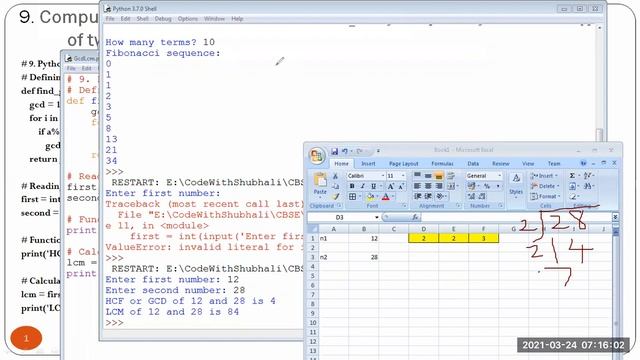The image size is (640, 360).
Task: Copy the selected cells in Excel
Action: pyautogui.click(x=335, y=186)
